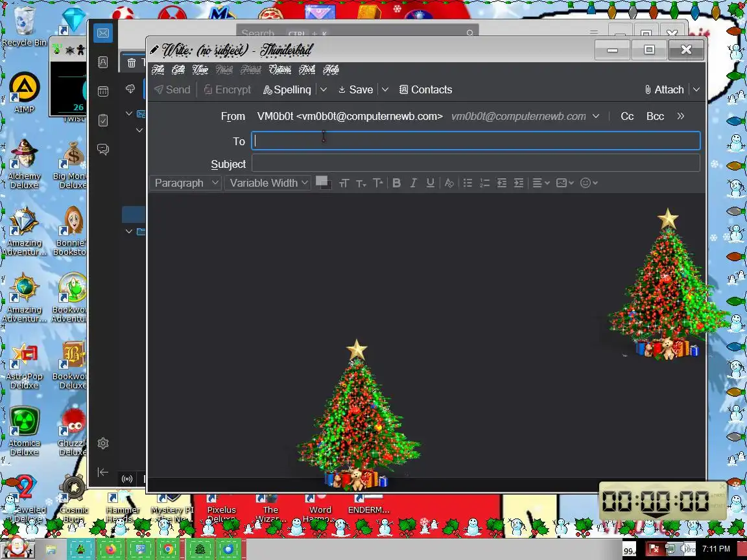Screen dimensions: 747x560
Task: Click the Thunderbird main window search box
Action: [357, 31]
